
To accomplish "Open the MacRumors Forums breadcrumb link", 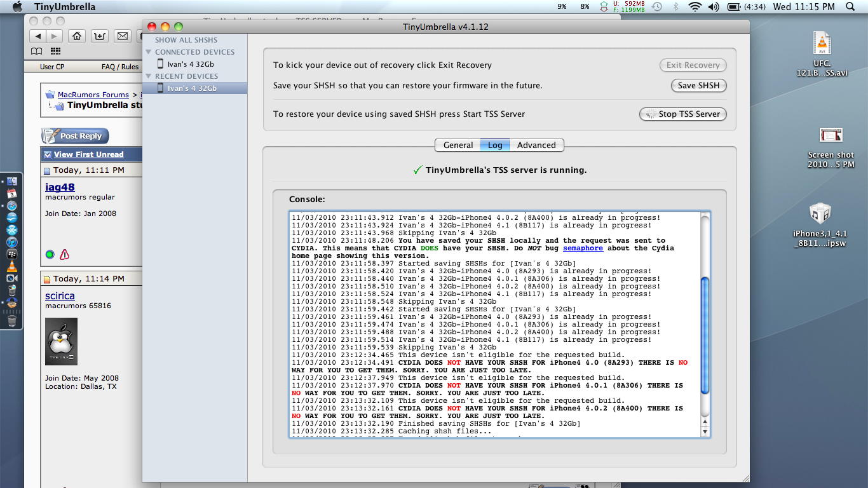I will tap(93, 95).
